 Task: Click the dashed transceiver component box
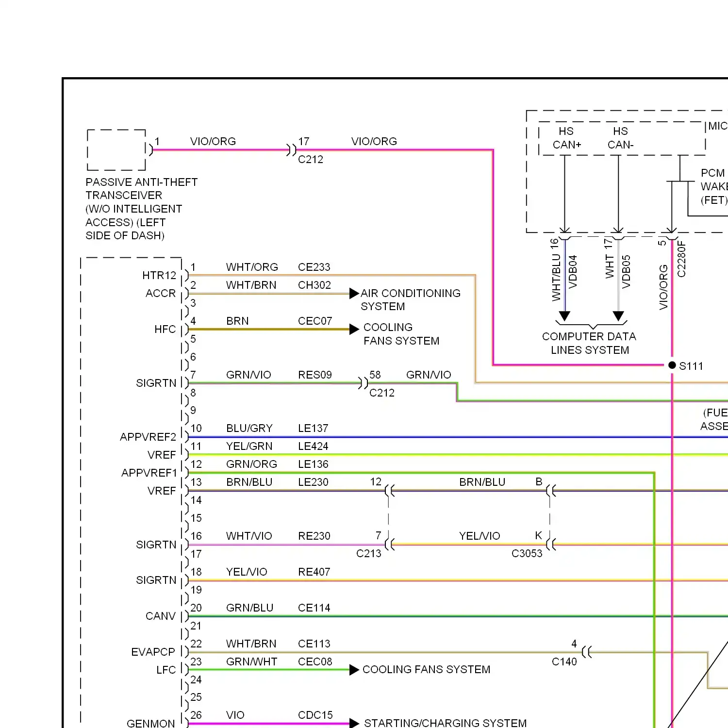click(116, 150)
